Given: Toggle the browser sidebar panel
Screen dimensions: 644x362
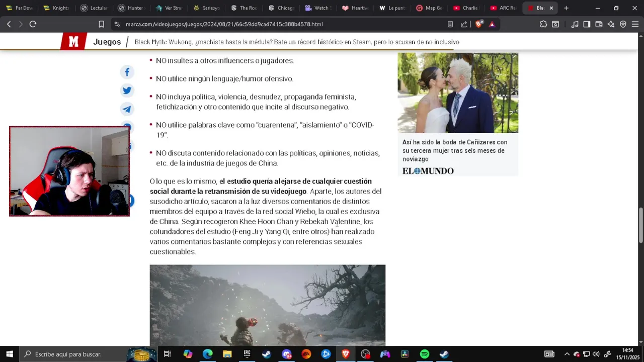Looking at the screenshot, I should tap(587, 24).
